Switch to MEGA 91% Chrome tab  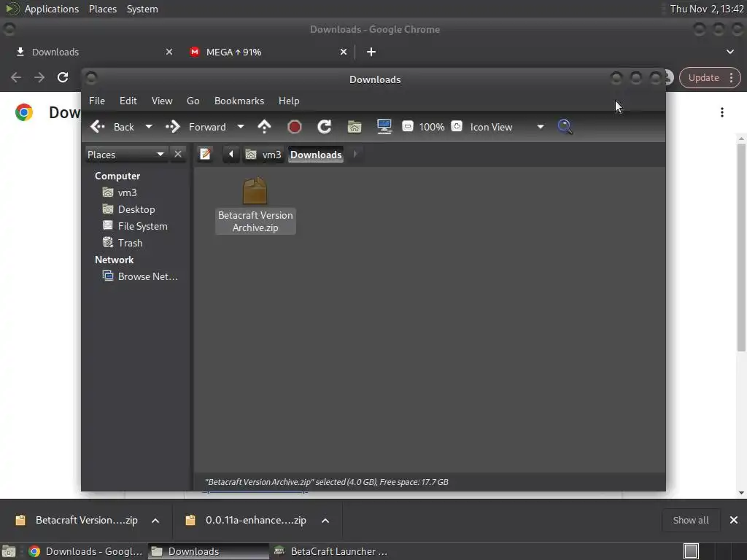268,52
